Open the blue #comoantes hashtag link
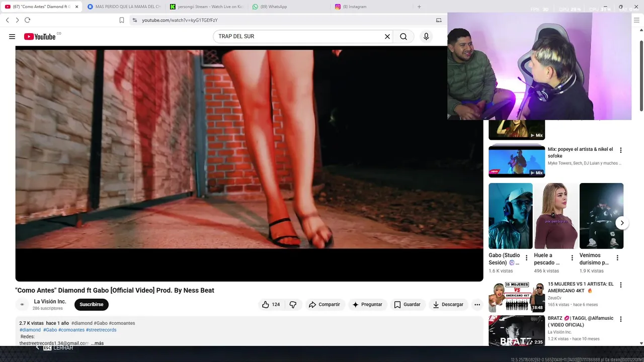 pos(71,330)
